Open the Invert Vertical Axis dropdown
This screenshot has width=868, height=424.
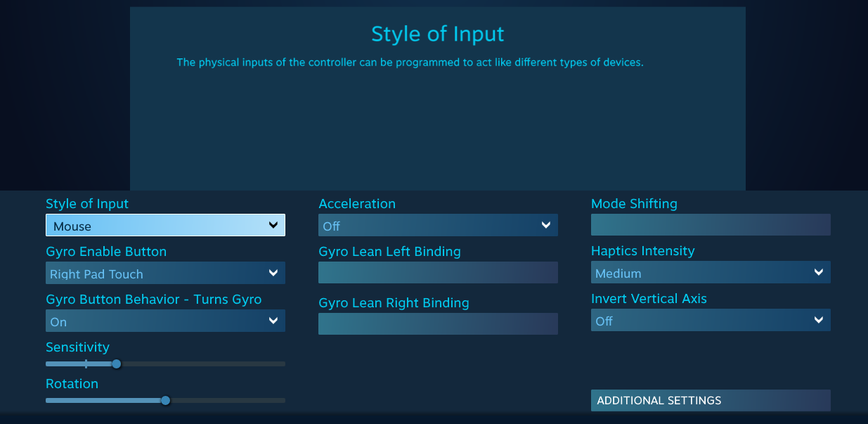711,320
